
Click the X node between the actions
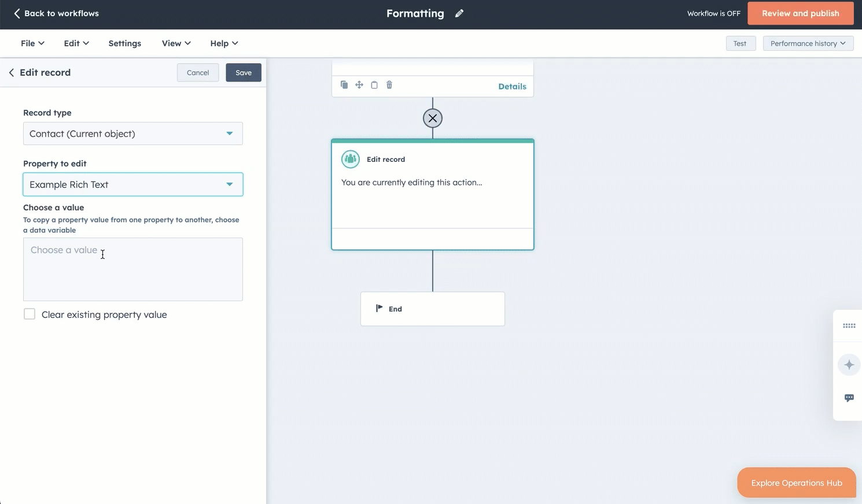tap(432, 118)
